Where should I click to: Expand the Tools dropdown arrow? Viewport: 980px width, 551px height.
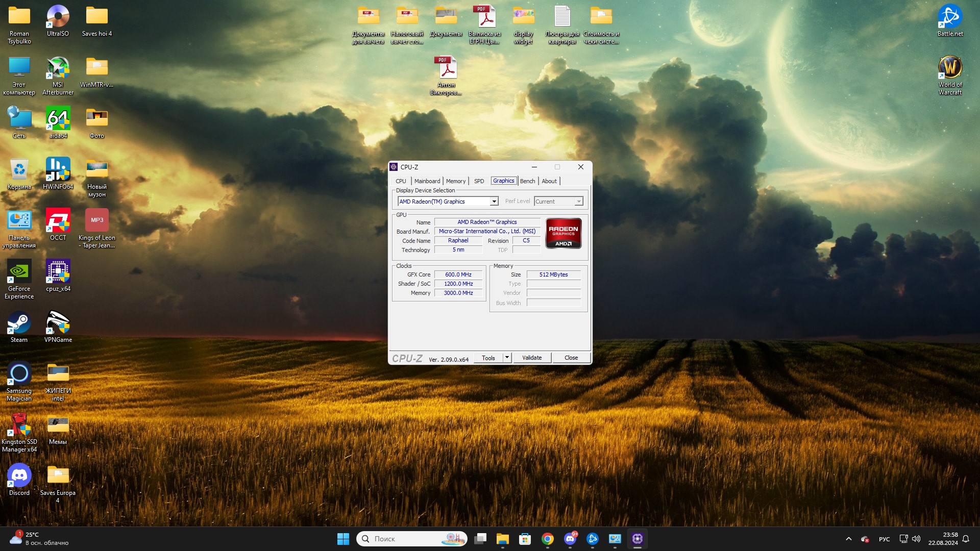pyautogui.click(x=507, y=358)
